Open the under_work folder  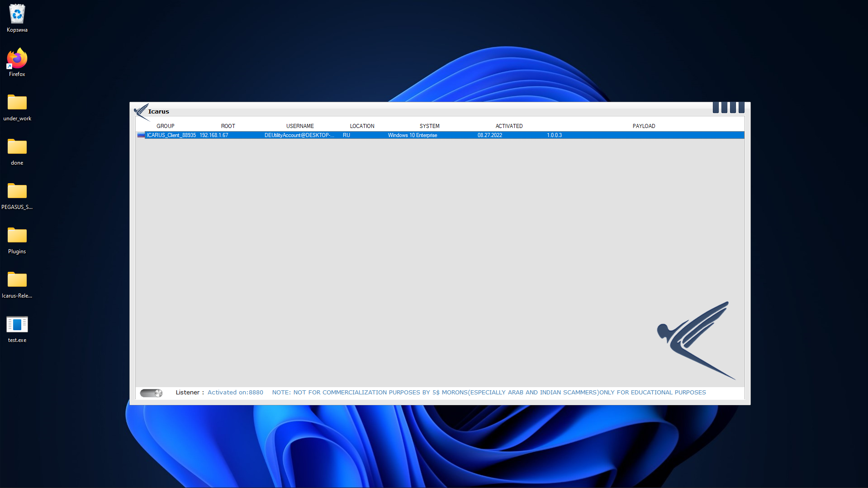click(x=17, y=103)
